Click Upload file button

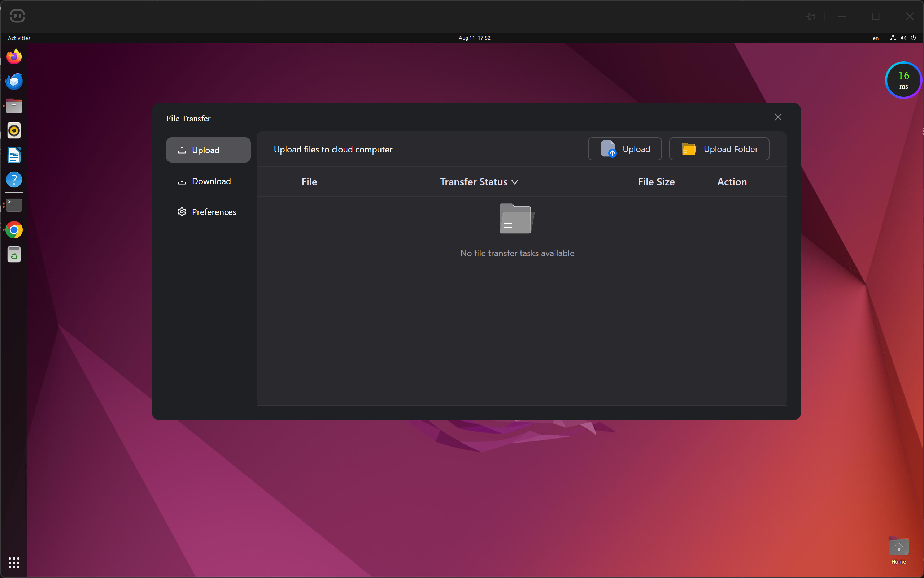tap(625, 149)
